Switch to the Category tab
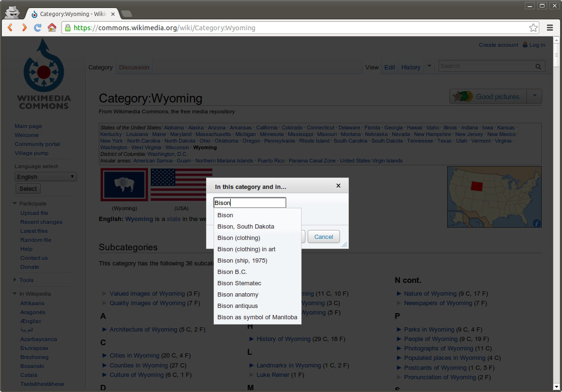Image resolution: width=562 pixels, height=392 pixels. 100,68
